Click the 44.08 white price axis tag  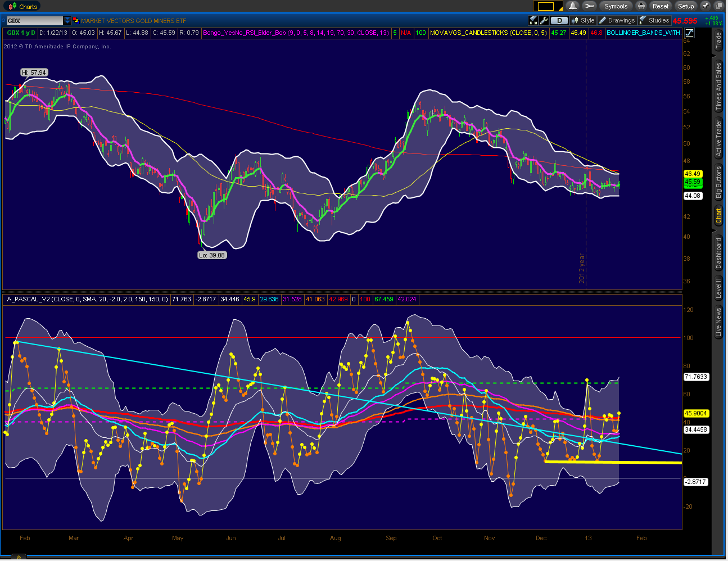(x=693, y=196)
